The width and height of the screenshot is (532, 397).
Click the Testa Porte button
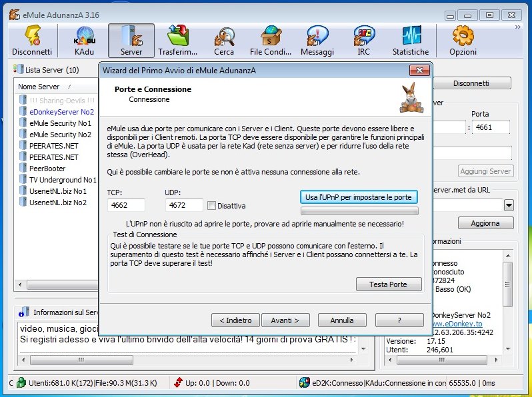click(389, 284)
